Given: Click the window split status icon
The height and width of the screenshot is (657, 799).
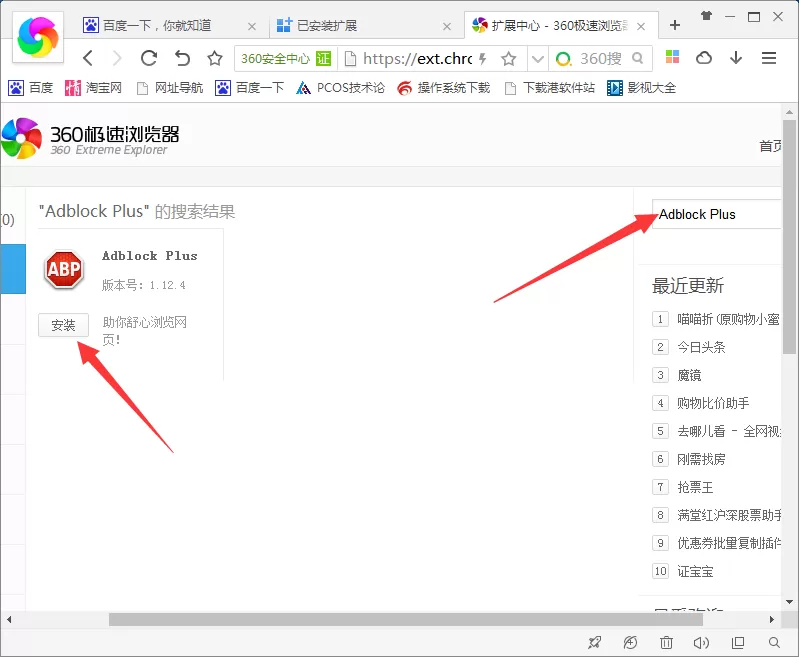Looking at the screenshot, I should click(x=738, y=643).
